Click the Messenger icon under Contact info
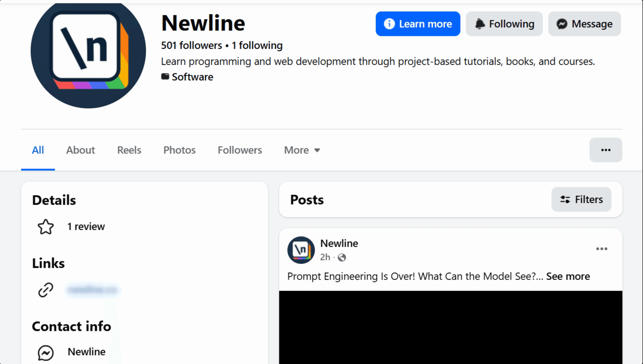Image resolution: width=643 pixels, height=364 pixels. (46, 353)
